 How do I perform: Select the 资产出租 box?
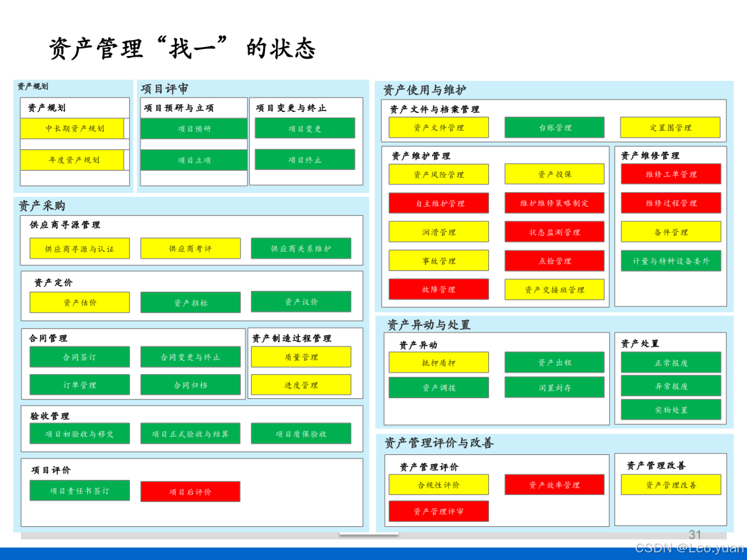pos(555,362)
